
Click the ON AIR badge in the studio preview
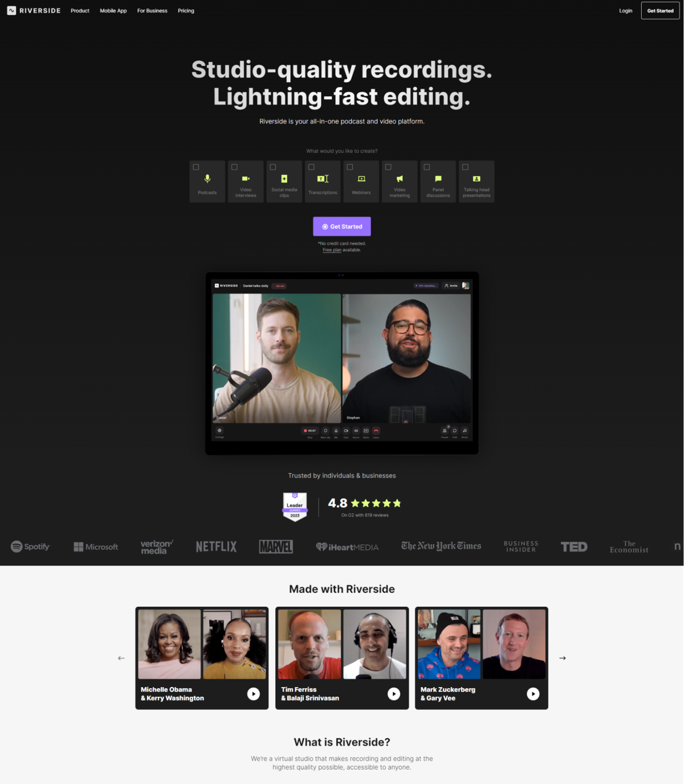pos(279,286)
